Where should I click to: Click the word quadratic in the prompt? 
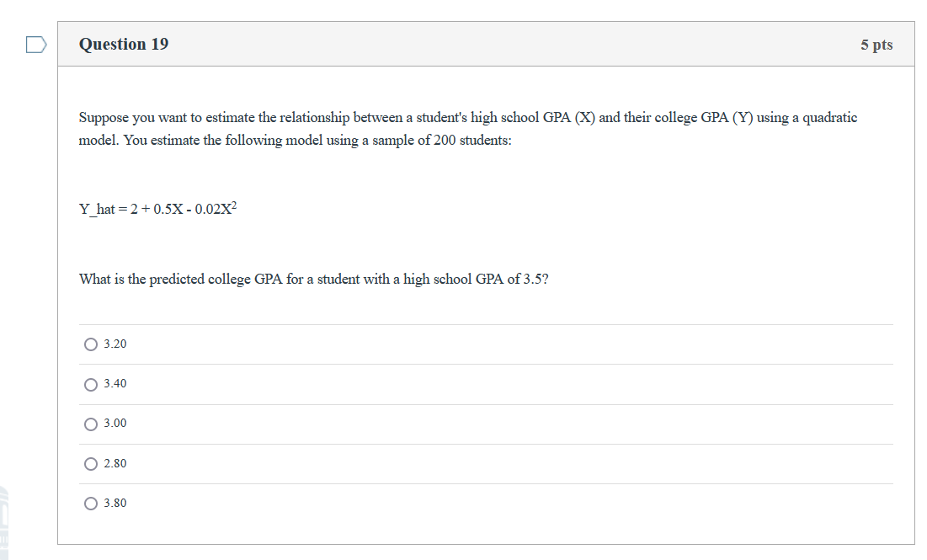pos(829,118)
